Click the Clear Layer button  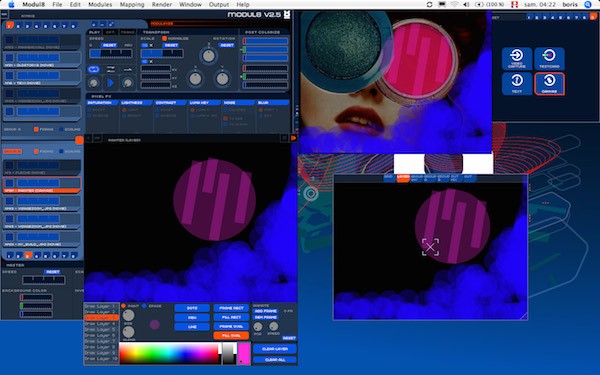coord(275,349)
